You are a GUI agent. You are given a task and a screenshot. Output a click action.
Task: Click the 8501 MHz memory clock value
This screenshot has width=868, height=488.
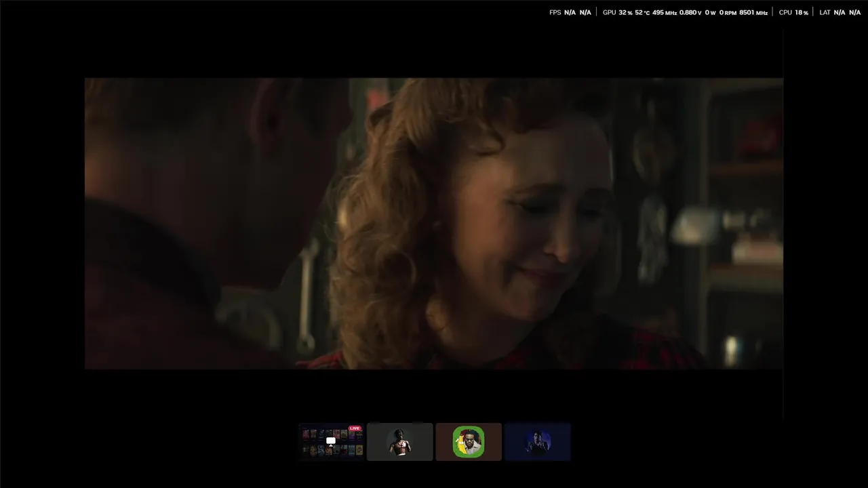[x=753, y=12]
